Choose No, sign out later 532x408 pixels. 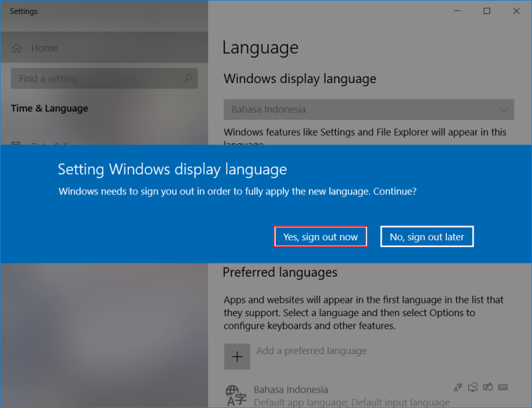tap(427, 236)
